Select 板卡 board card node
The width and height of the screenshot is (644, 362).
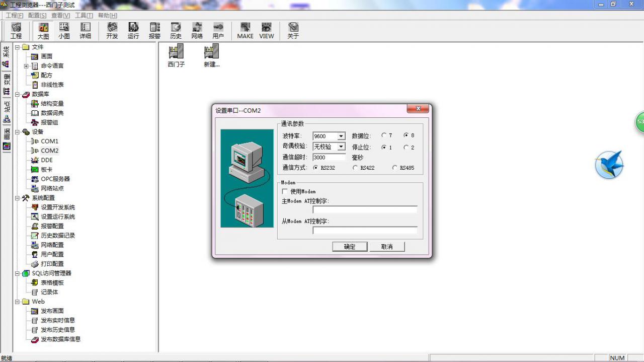pos(46,170)
